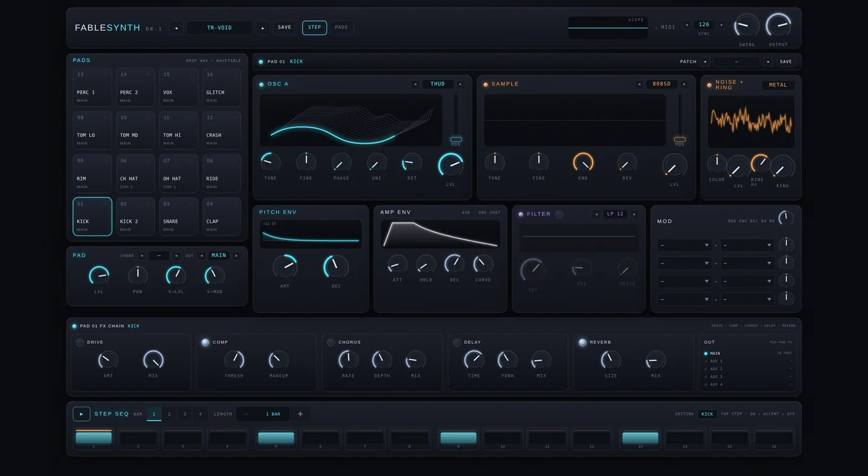The width and height of the screenshot is (868, 476).
Task: Decrease tempo with arrow left of 126
Action: [x=686, y=25]
